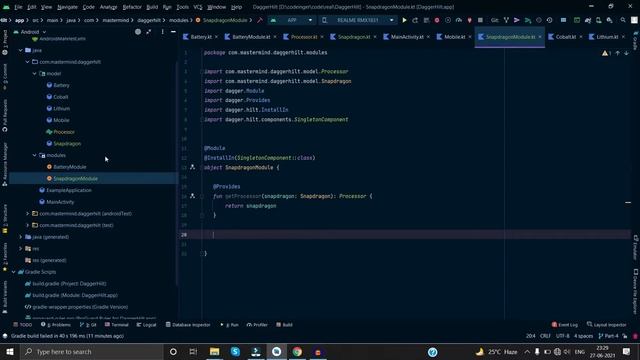The width and height of the screenshot is (640, 360).
Task: Run the app with the green play button
Action: [x=404, y=20]
